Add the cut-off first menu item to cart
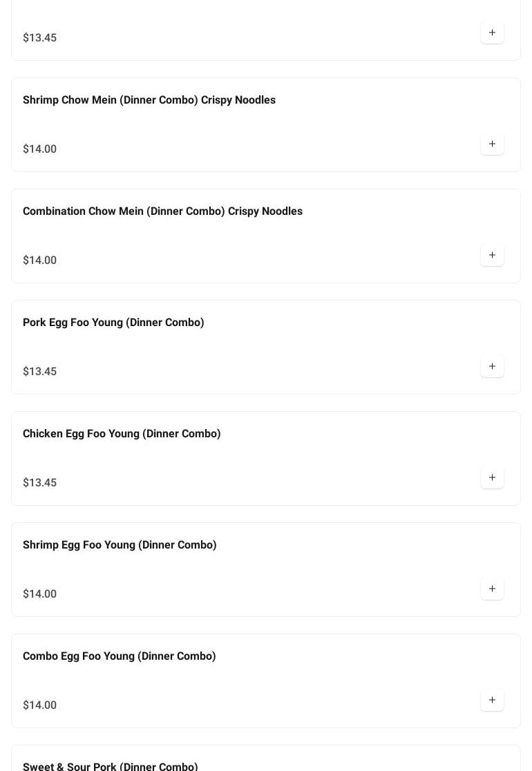Viewport: 532px width, 771px height. pos(492,32)
